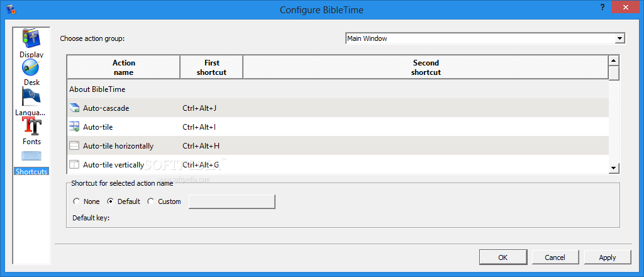Select the Shortcuts keyboard icon
The image size is (644, 277).
point(31,156)
